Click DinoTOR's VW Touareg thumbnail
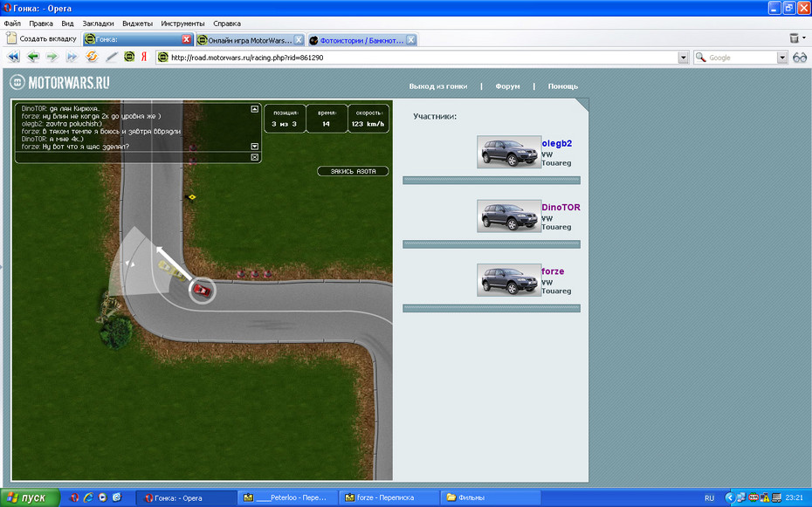 [509, 216]
